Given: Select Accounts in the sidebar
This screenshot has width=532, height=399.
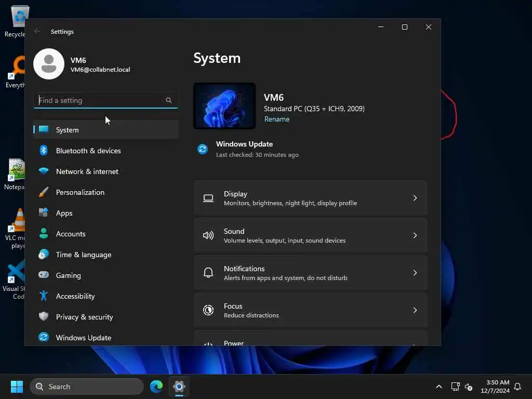Looking at the screenshot, I should tap(106, 233).
